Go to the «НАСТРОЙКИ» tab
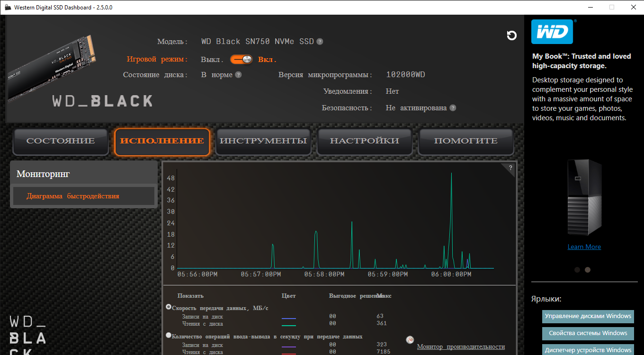644x355 pixels. pos(364,141)
